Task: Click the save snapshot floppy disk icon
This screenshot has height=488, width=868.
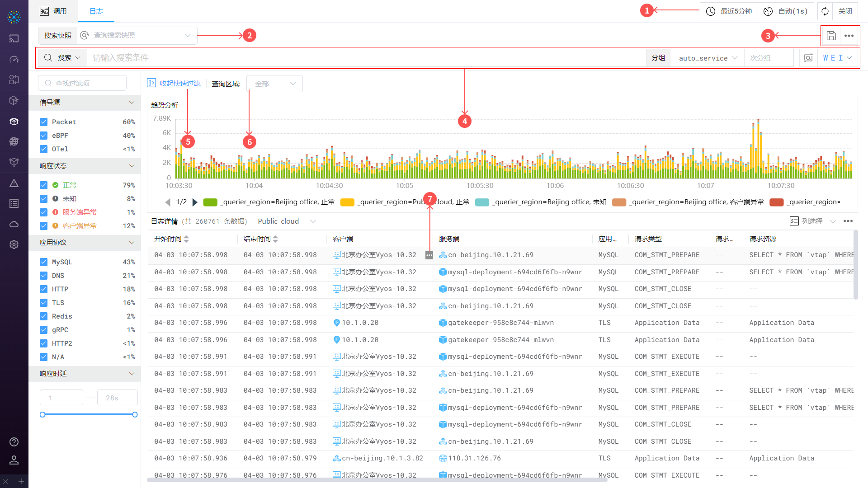Action: [x=831, y=36]
